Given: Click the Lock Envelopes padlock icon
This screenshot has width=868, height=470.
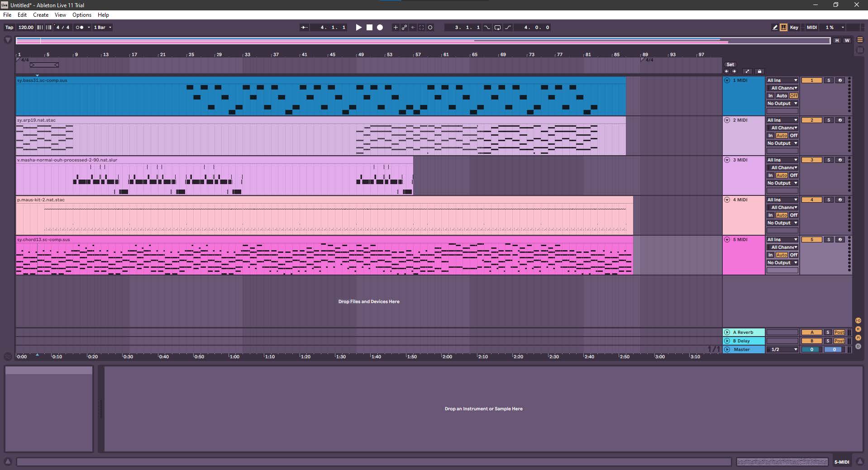Looking at the screenshot, I should pos(759,71).
